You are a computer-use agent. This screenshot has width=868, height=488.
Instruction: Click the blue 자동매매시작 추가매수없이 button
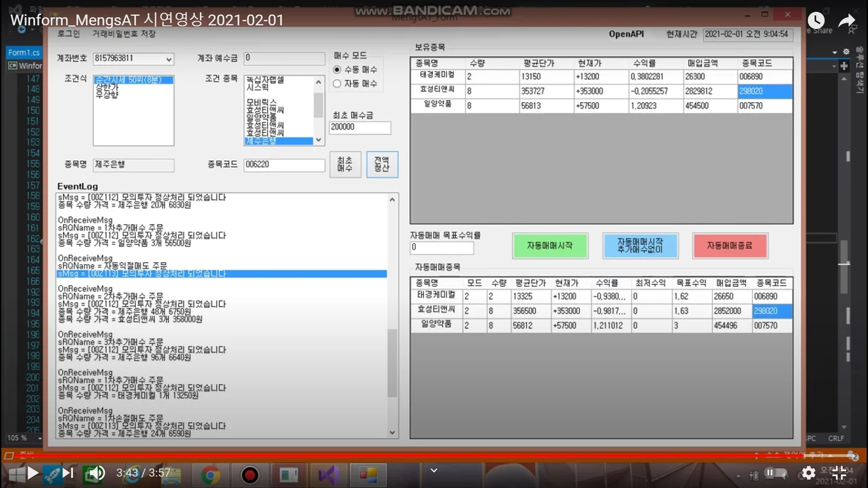(x=641, y=246)
